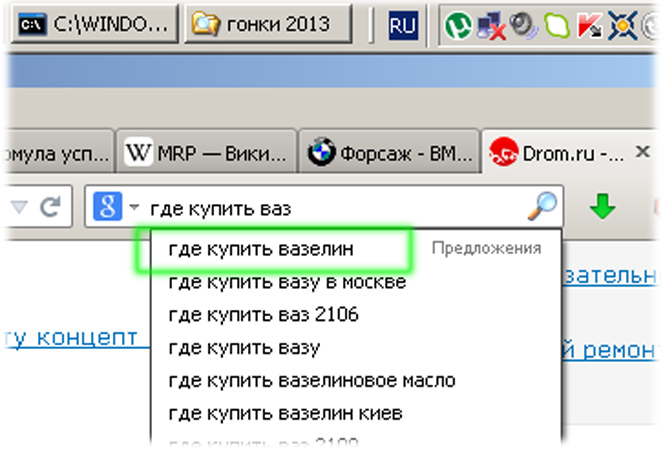
Task: Pick suggestion 'где купить ваз 2106'
Action: pos(263,315)
